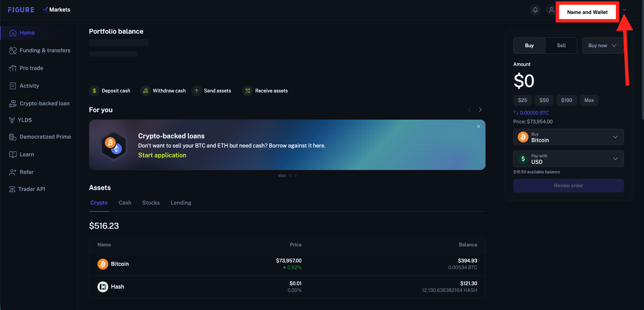
Task: Swap amount to BTC denomination
Action: pyautogui.click(x=531, y=113)
